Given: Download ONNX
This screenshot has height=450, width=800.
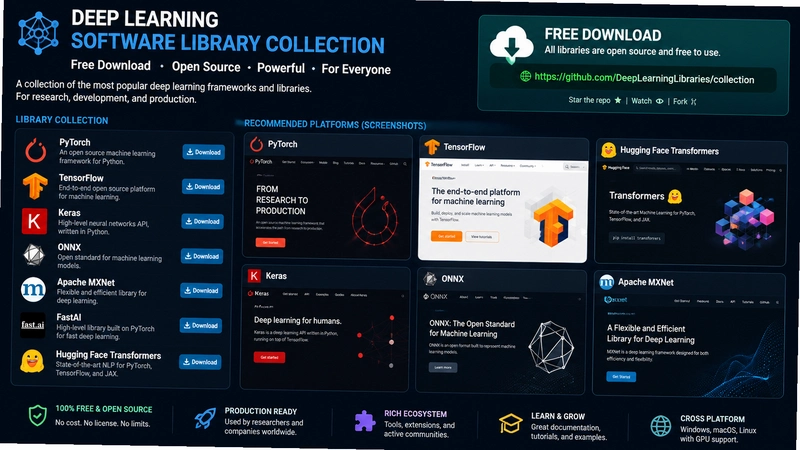Looking at the screenshot, I should [x=202, y=256].
